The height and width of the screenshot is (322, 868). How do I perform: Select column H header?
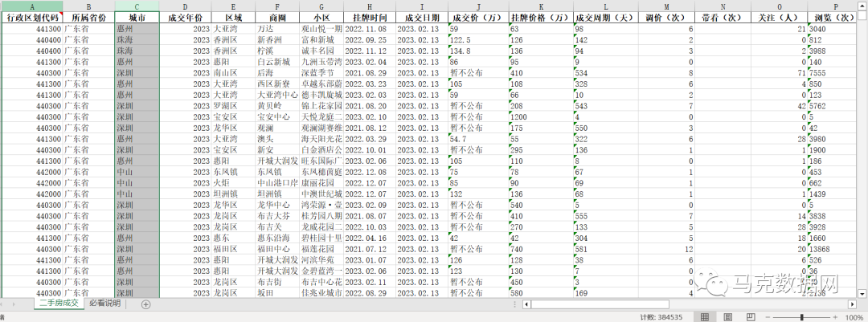[370, 6]
